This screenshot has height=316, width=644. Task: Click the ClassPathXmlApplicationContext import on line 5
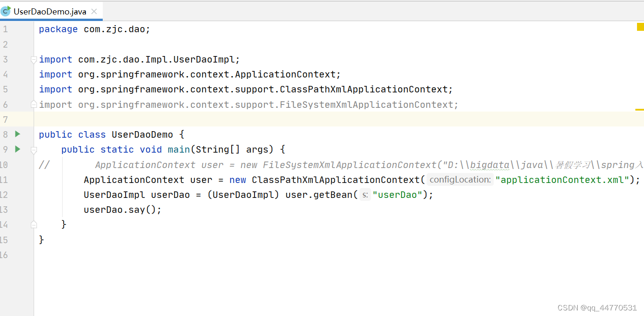[x=246, y=89]
